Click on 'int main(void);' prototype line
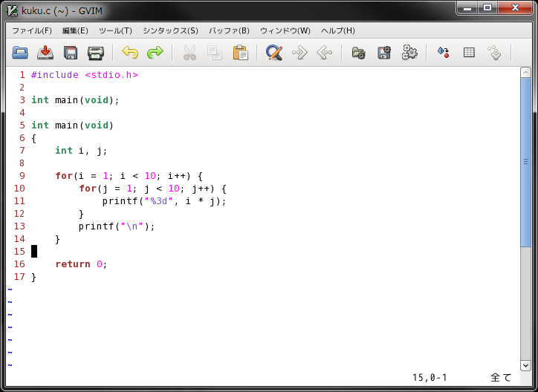 click(x=75, y=100)
